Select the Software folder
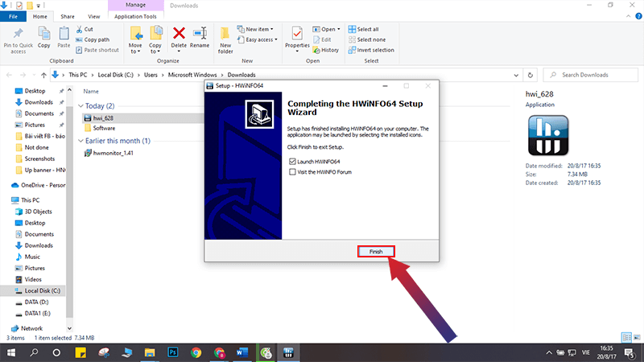 point(99,128)
